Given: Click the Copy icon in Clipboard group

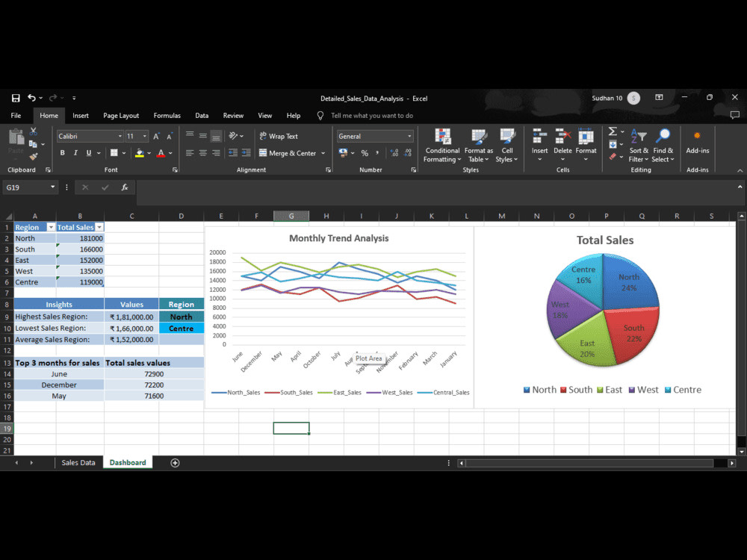Looking at the screenshot, I should click(33, 144).
